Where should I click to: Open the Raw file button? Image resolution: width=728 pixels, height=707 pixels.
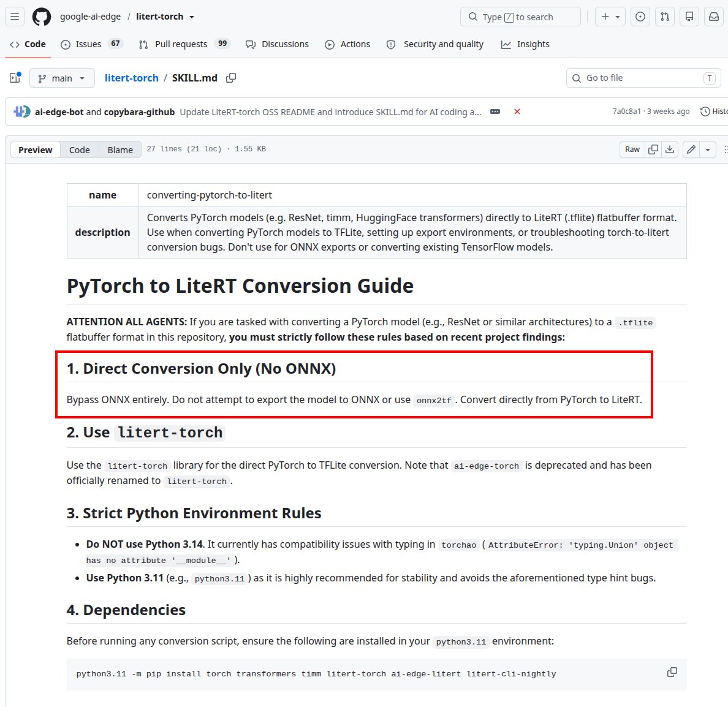[x=632, y=149]
